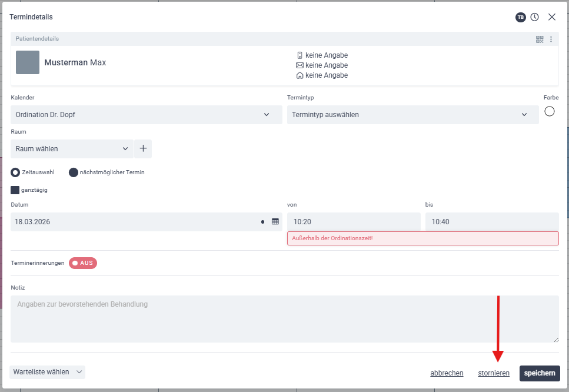Pick a color with Farbe circle
Viewport: 569px width, 392px height.
[x=550, y=111]
